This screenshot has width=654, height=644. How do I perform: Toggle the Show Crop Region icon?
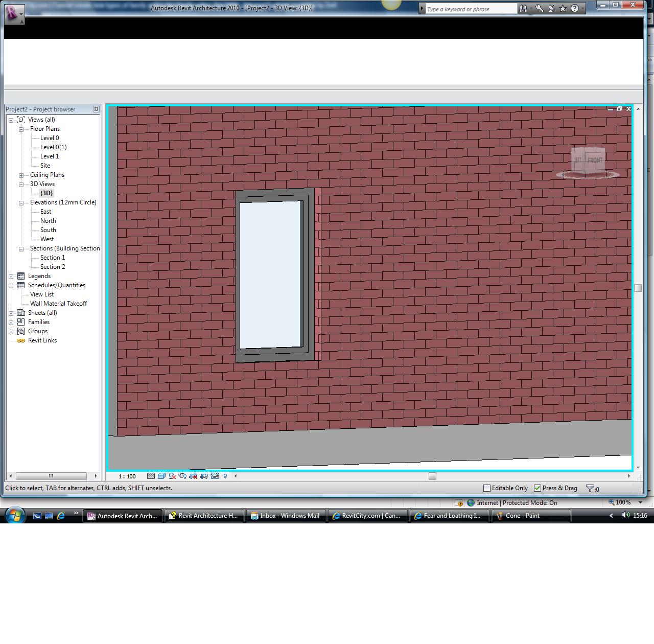click(204, 476)
